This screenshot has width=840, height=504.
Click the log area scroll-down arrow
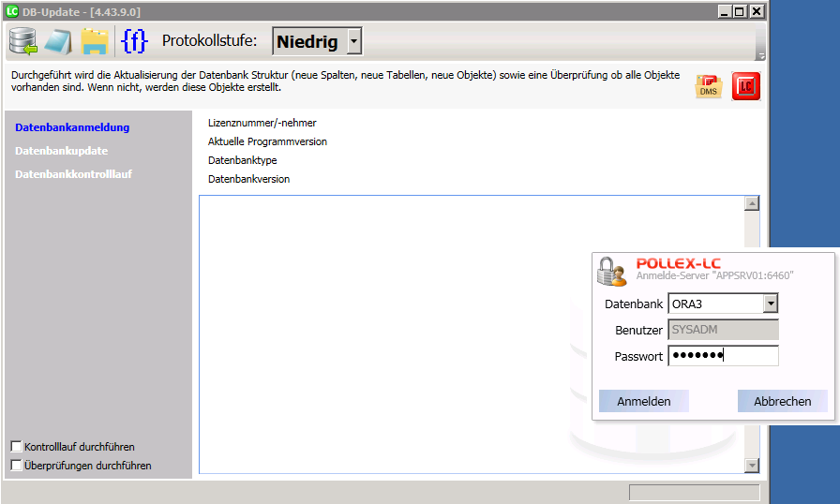[x=751, y=467]
